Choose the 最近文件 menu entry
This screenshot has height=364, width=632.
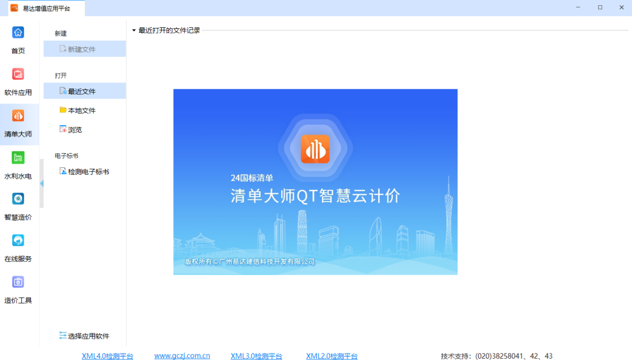pyautogui.click(x=85, y=91)
